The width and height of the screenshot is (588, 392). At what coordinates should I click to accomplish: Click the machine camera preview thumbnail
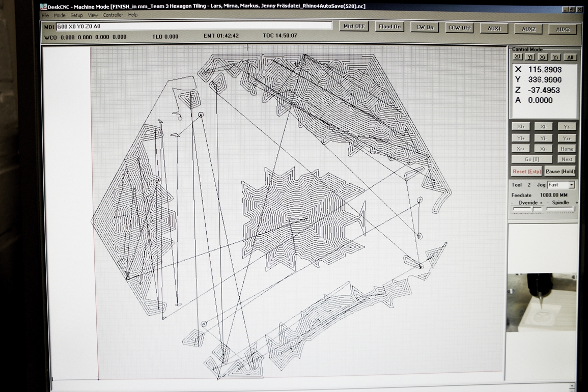click(x=542, y=302)
